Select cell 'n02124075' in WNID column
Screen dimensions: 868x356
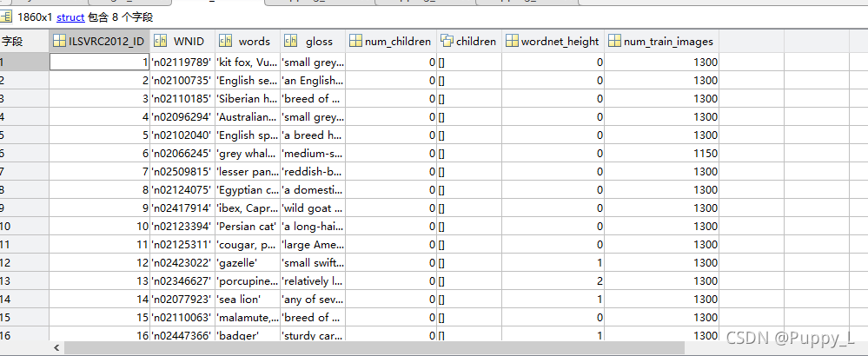pos(182,189)
